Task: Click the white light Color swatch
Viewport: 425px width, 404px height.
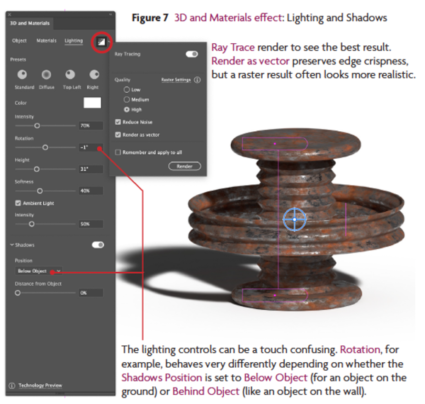Action: (92, 103)
